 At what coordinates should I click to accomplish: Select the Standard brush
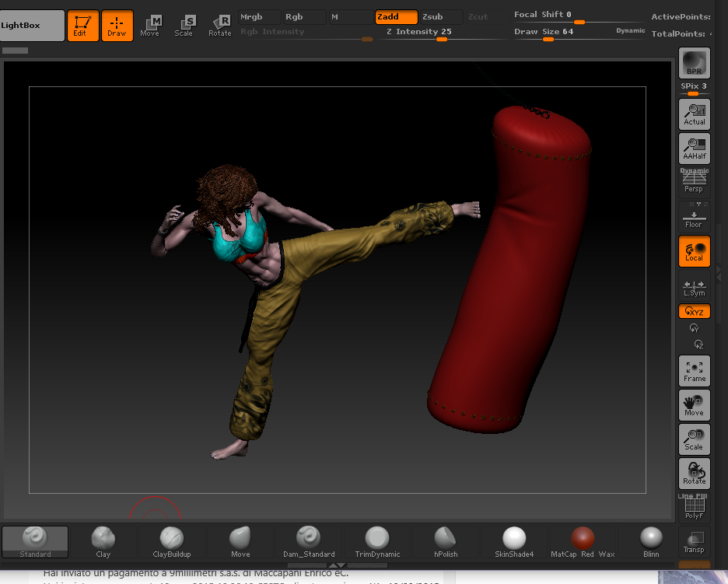tap(35, 542)
